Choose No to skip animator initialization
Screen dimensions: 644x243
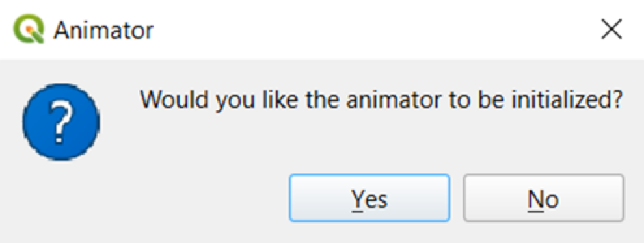544,198
